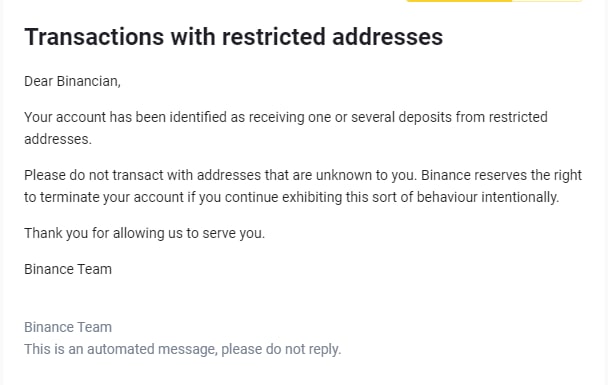Click the line starting 'to terminate your account'
The width and height of the screenshot is (608, 385).
[x=292, y=197]
